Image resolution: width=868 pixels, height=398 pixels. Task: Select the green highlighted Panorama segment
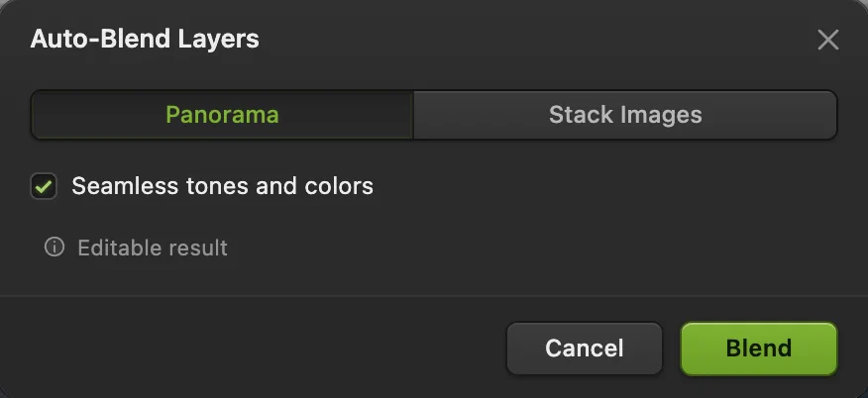click(x=222, y=115)
